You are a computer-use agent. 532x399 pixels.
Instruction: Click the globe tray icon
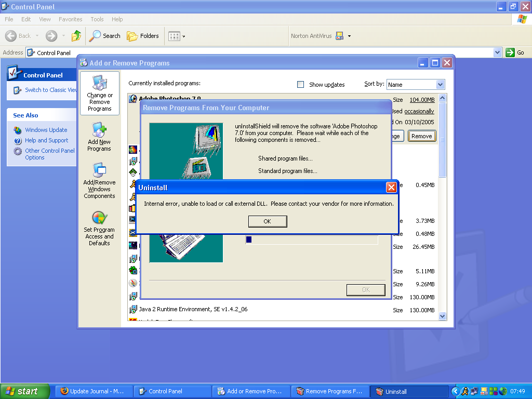tap(503, 392)
